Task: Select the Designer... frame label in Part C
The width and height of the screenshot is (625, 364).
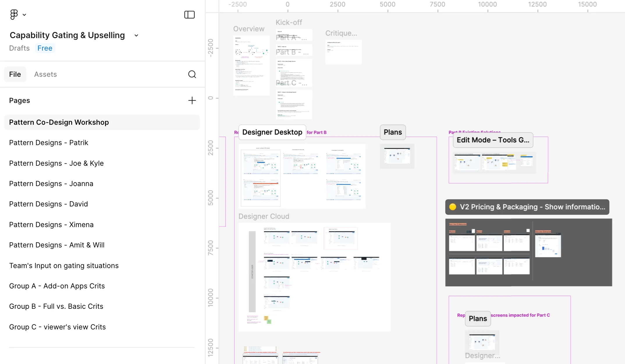Action: tap(482, 356)
